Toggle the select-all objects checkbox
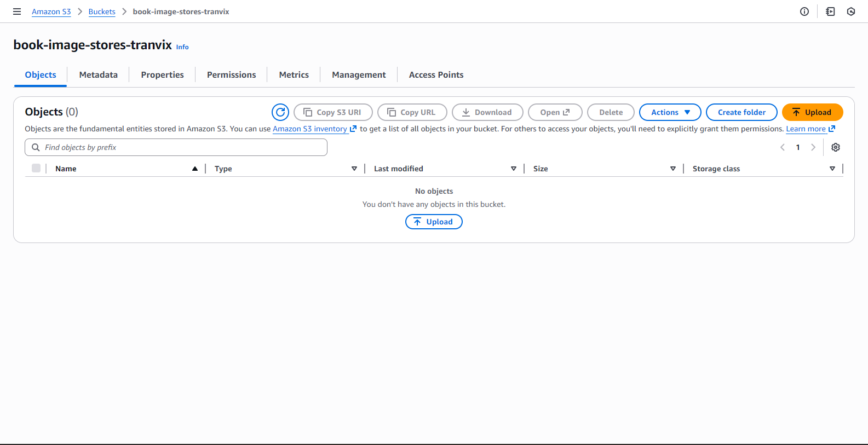This screenshot has height=445, width=868. point(36,168)
